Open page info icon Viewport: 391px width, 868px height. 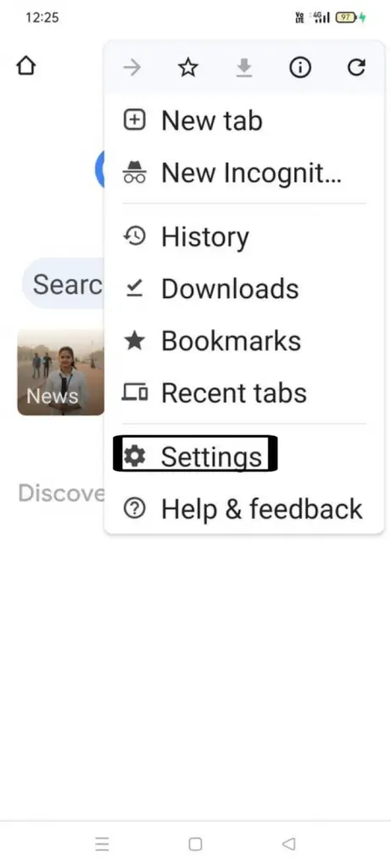[x=299, y=68]
